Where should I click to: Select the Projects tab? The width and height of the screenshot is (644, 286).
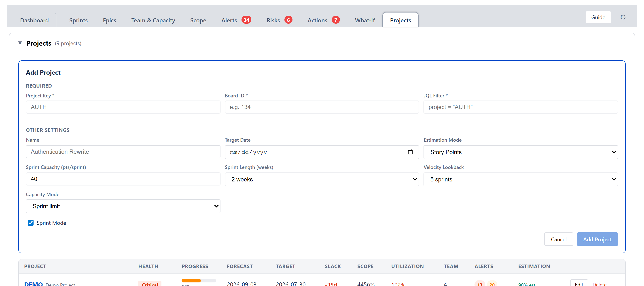[400, 20]
